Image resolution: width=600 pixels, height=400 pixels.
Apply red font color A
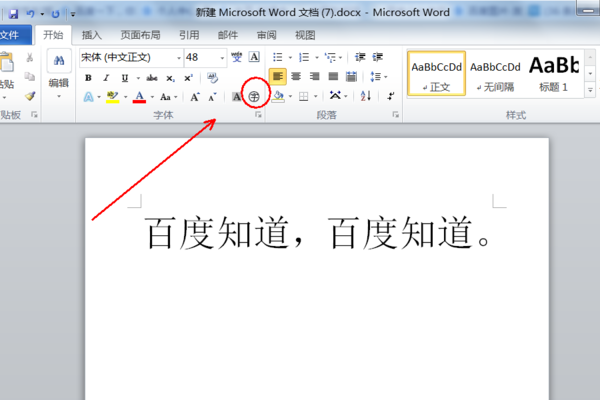point(139,97)
